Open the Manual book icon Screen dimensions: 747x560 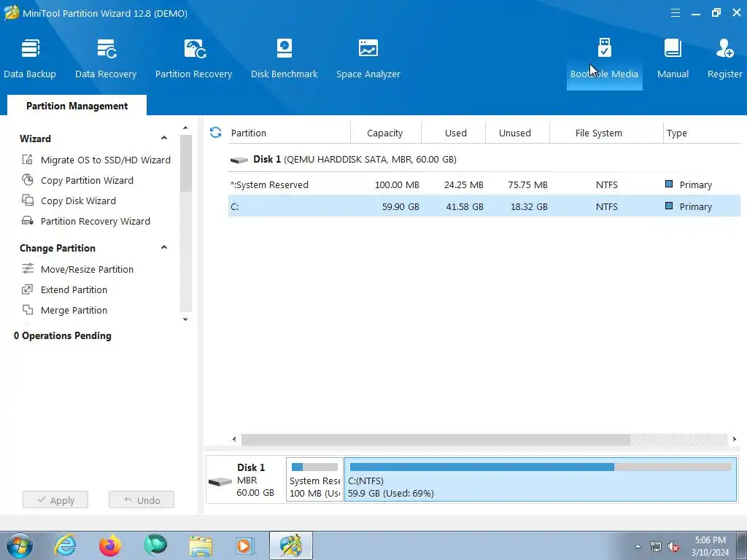point(673,48)
